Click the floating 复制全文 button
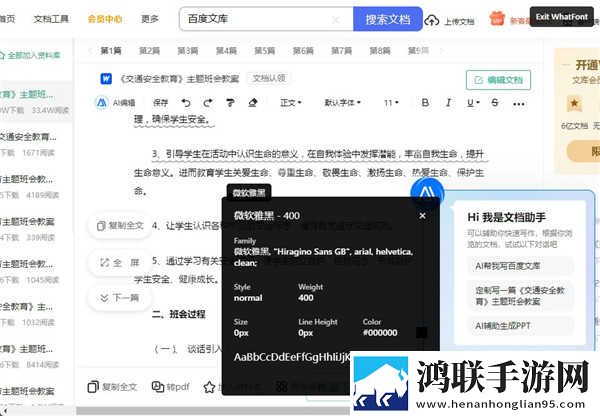Image resolution: width=600 pixels, height=416 pixels. coord(120,226)
